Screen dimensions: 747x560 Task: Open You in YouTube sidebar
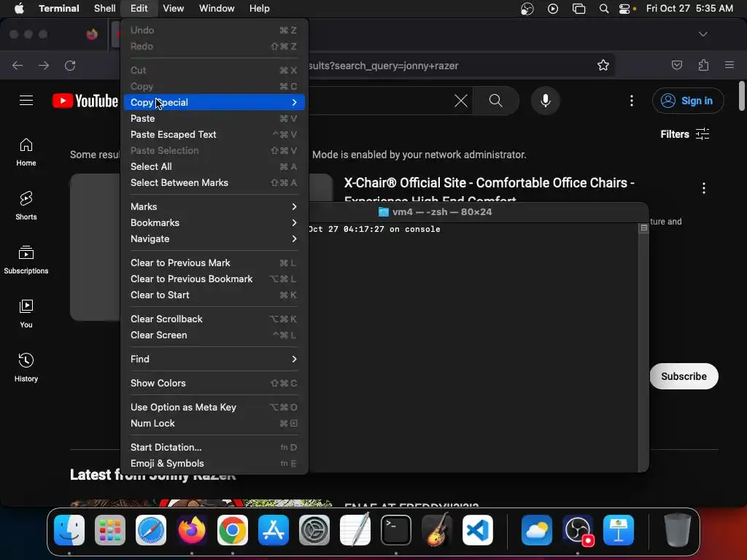[26, 314]
